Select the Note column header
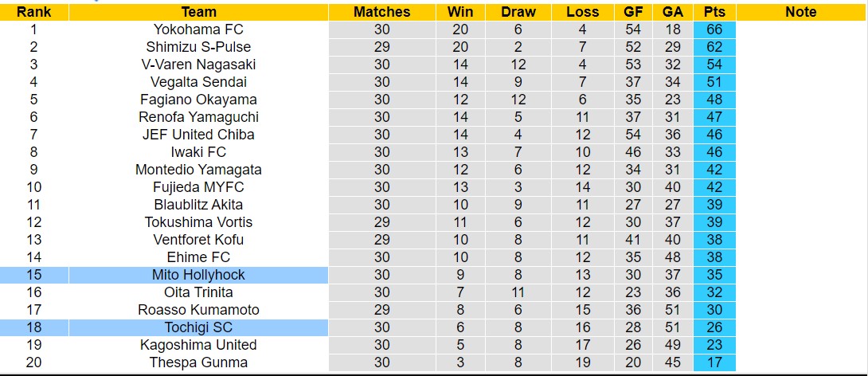Screen dimensions: 868x376 (x=800, y=12)
